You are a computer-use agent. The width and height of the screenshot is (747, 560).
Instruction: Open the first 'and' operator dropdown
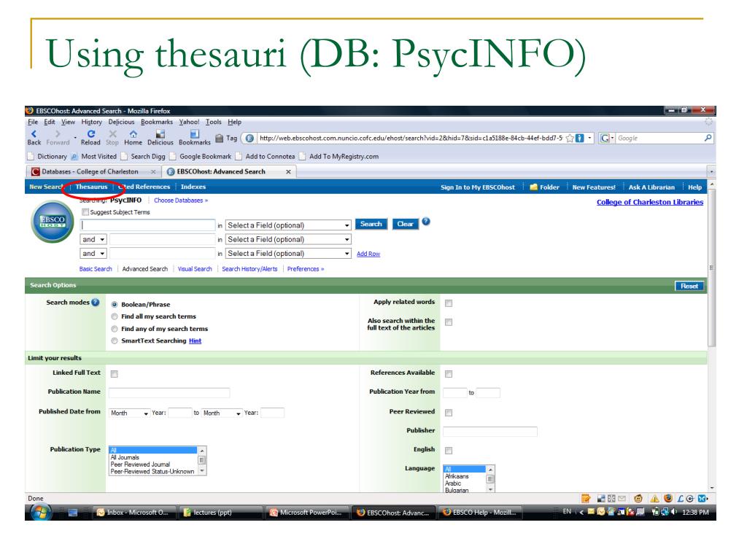[93, 239]
